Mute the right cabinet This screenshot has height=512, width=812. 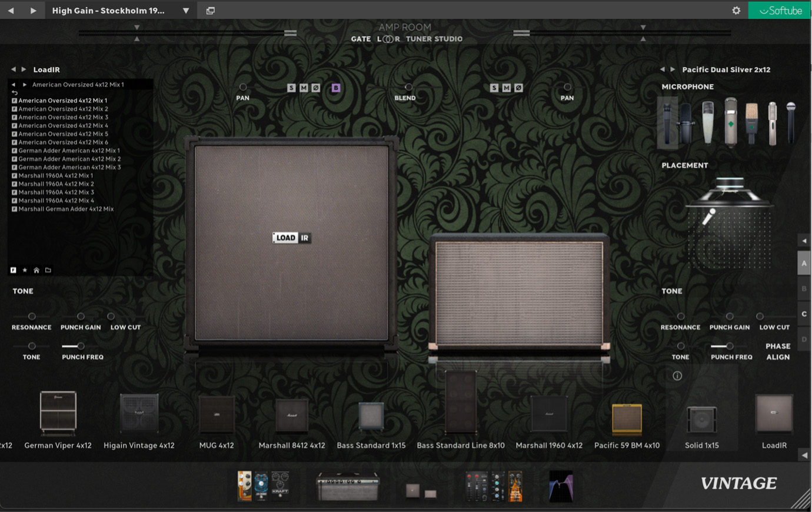506,88
